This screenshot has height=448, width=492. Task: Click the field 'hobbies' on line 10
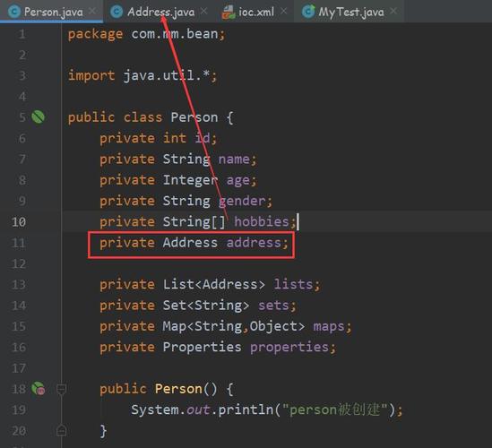pos(262,222)
